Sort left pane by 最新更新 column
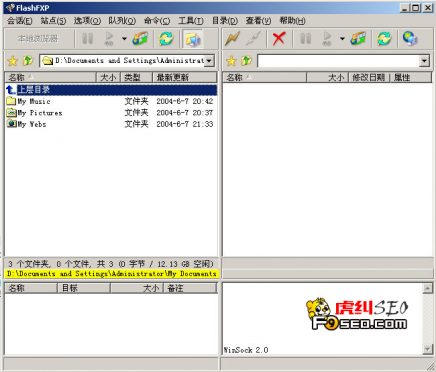This screenshot has height=372, width=436. tap(185, 77)
